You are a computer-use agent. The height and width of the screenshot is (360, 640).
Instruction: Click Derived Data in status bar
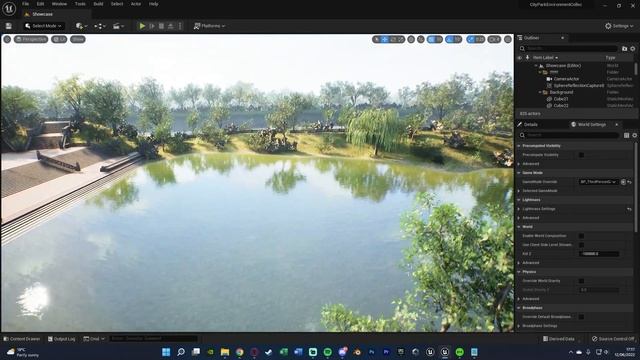[x=558, y=339]
